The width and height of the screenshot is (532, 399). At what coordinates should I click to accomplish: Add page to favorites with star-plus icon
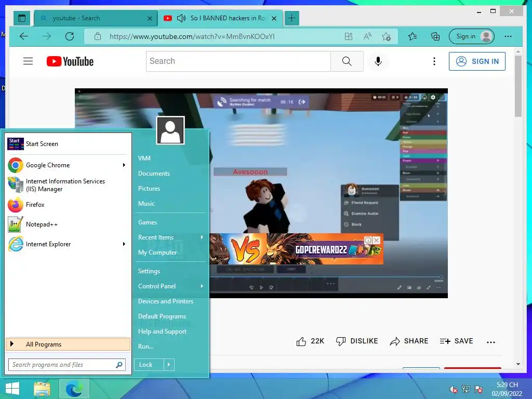[x=386, y=36]
